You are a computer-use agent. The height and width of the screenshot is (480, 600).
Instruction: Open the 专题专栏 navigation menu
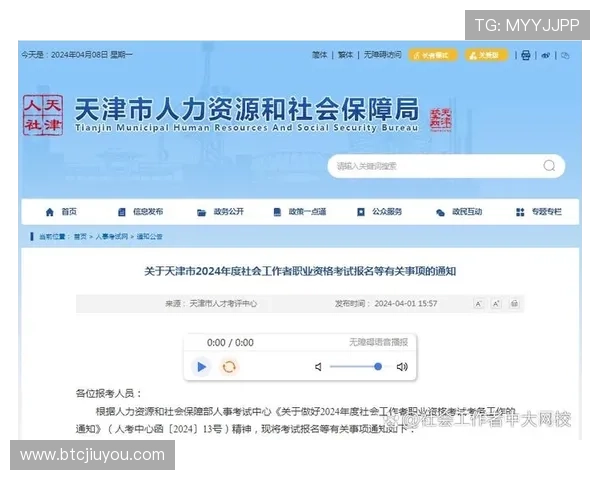538,212
